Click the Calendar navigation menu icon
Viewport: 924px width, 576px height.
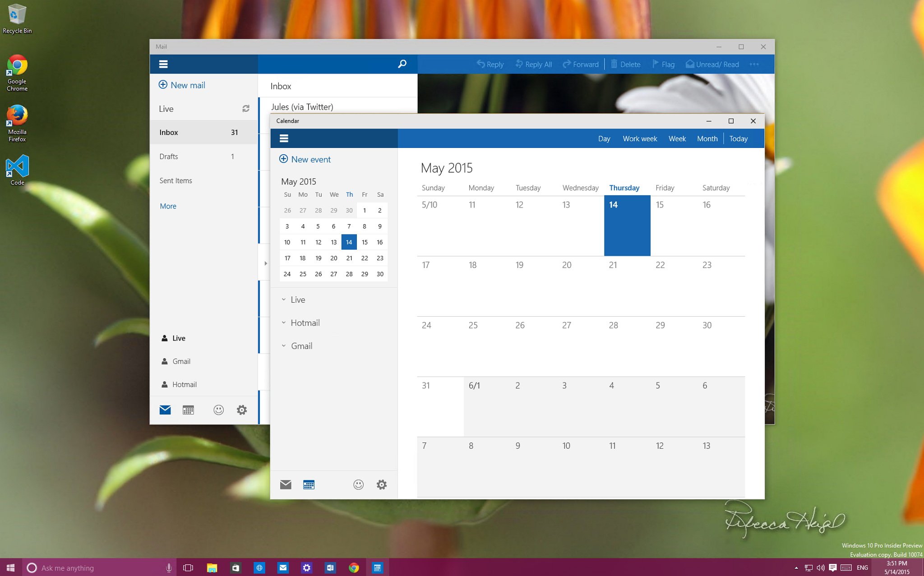pyautogui.click(x=283, y=138)
